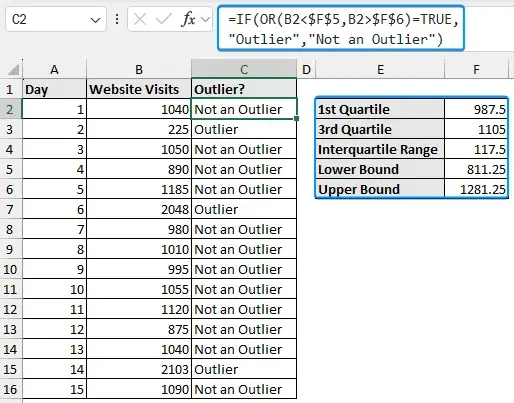The image size is (514, 403).
Task: Select the "Lower Bound" label cell
Action: 380,169
